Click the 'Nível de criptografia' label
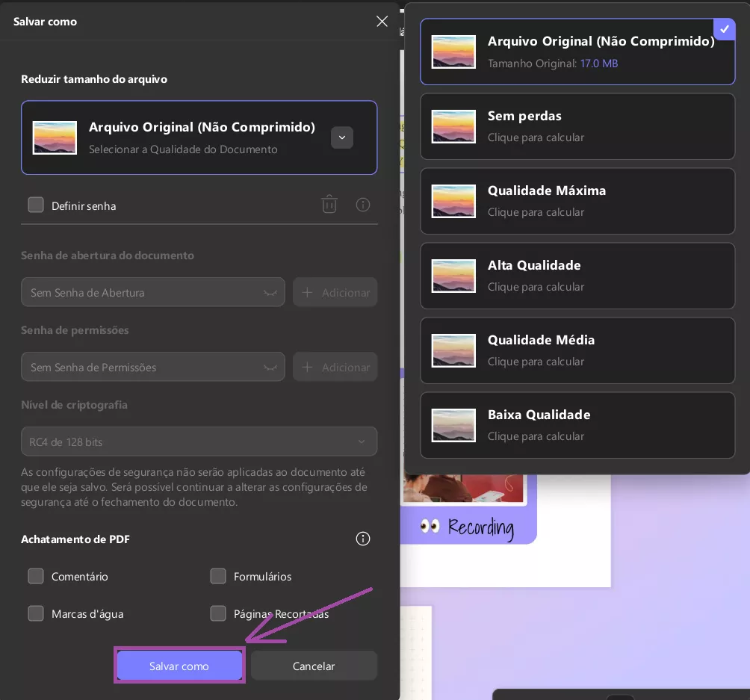 74,405
